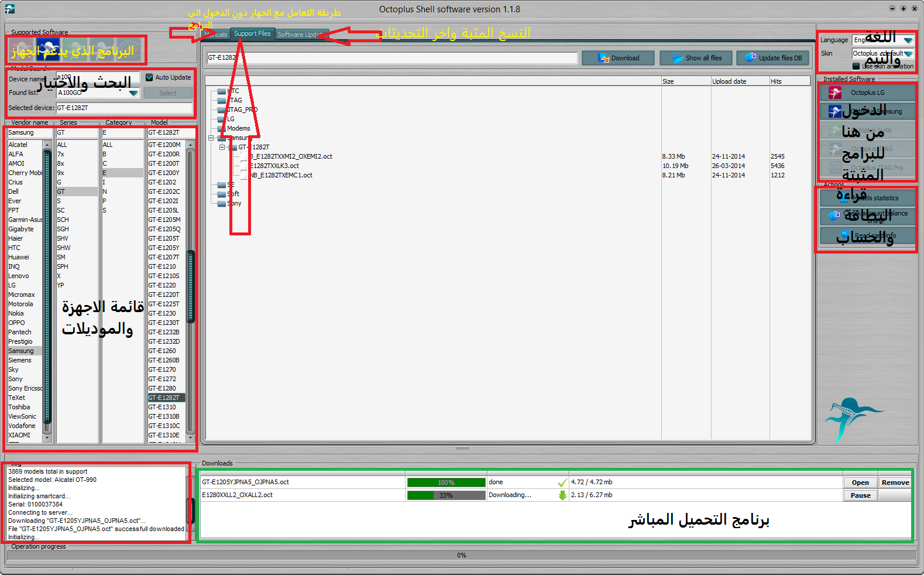Open the Skin dropdown
The image size is (924, 575).
pos(908,53)
